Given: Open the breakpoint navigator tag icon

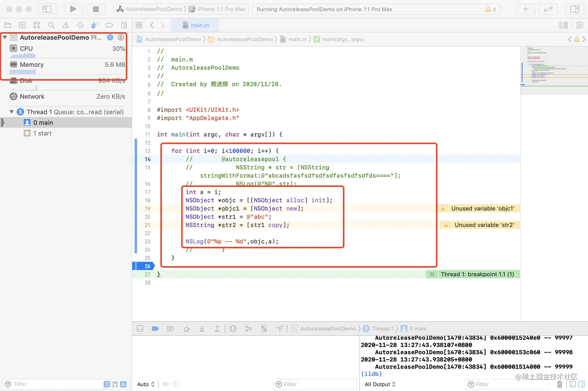Looking at the screenshot, I should click(109, 25).
